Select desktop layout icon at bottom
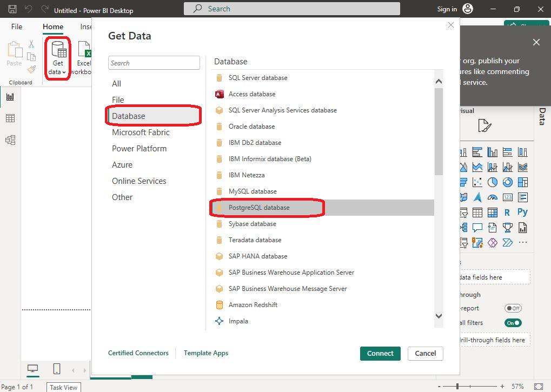The width and height of the screenshot is (551, 392). pos(32,368)
